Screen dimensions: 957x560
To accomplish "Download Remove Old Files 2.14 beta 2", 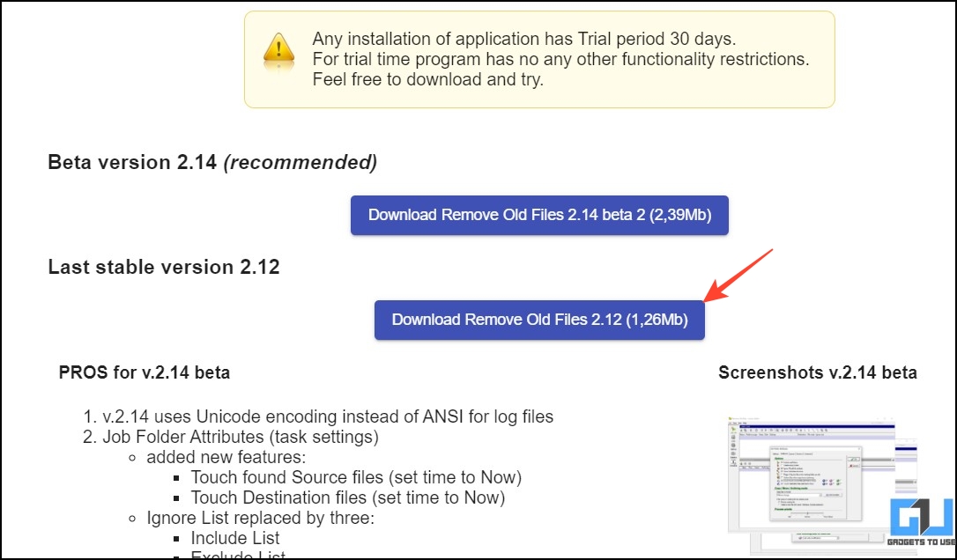I will click(539, 216).
